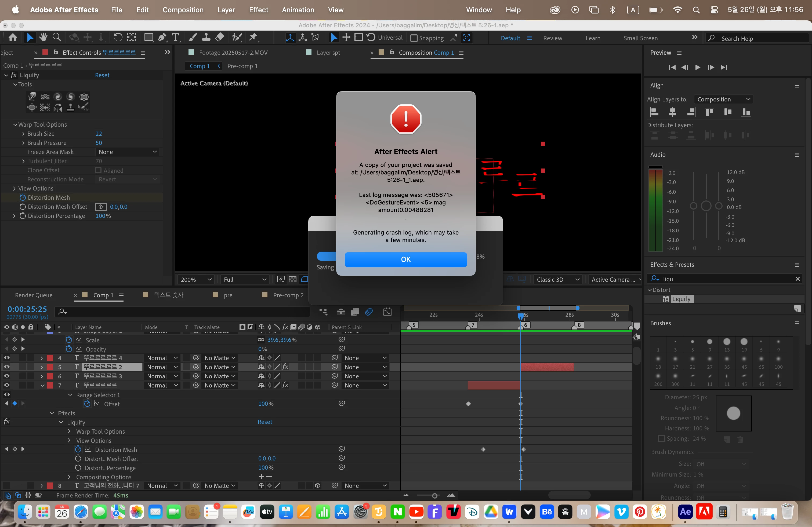Open the Align Layers to Composition dropdown
Viewport: 812px width, 527px height.
pyautogui.click(x=723, y=100)
